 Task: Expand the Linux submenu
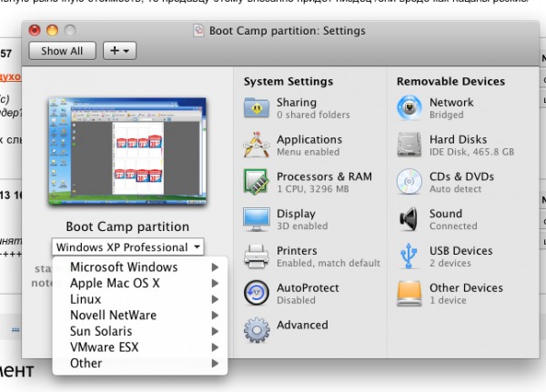pos(140,299)
